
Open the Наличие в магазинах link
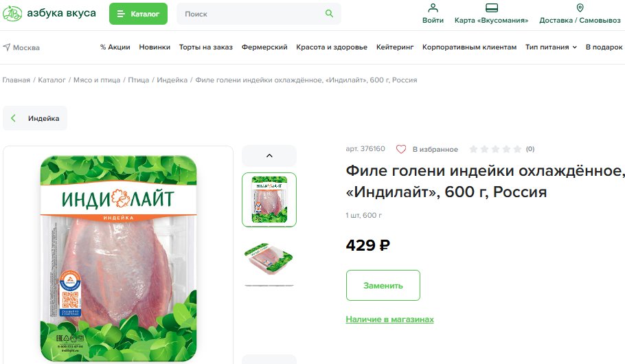[x=389, y=319]
